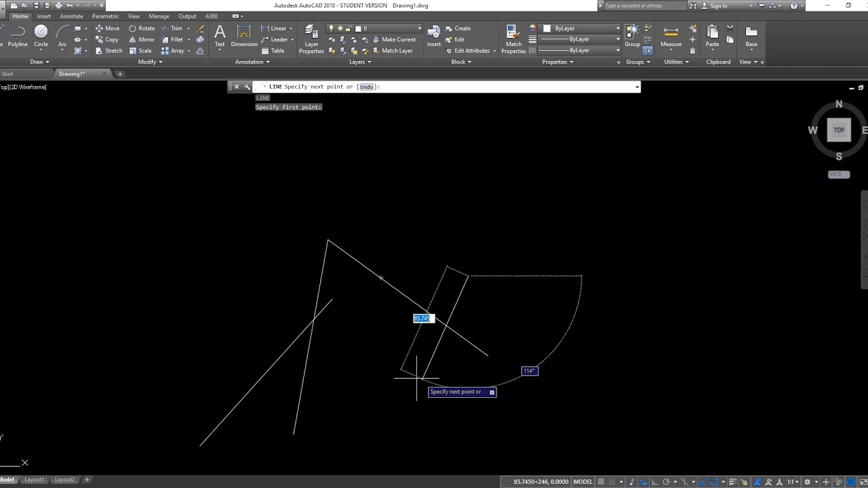The height and width of the screenshot is (488, 868).
Task: Choose the Copy tool
Action: click(107, 39)
